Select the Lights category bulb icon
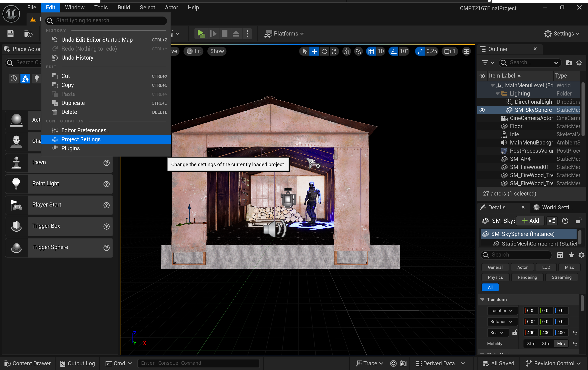This screenshot has width=588, height=370. [x=37, y=78]
